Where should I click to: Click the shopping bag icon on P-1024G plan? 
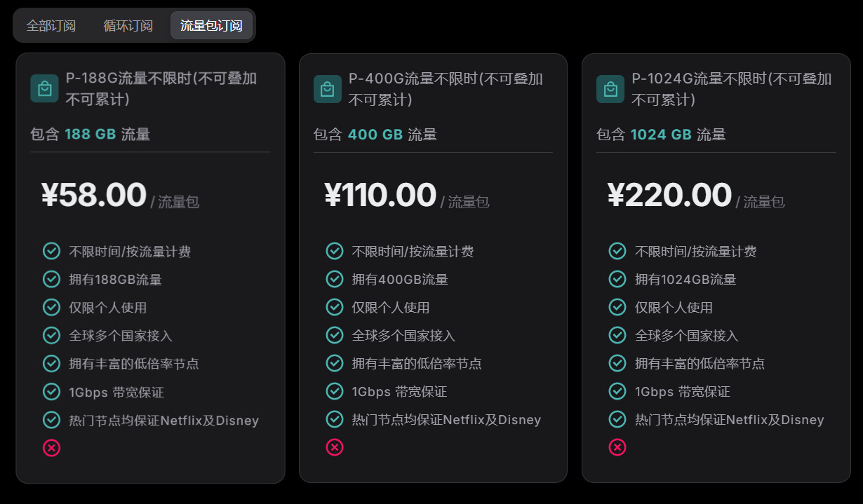point(610,89)
